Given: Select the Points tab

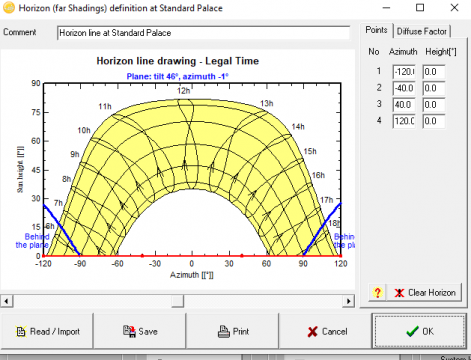Looking at the screenshot, I should 376,30.
